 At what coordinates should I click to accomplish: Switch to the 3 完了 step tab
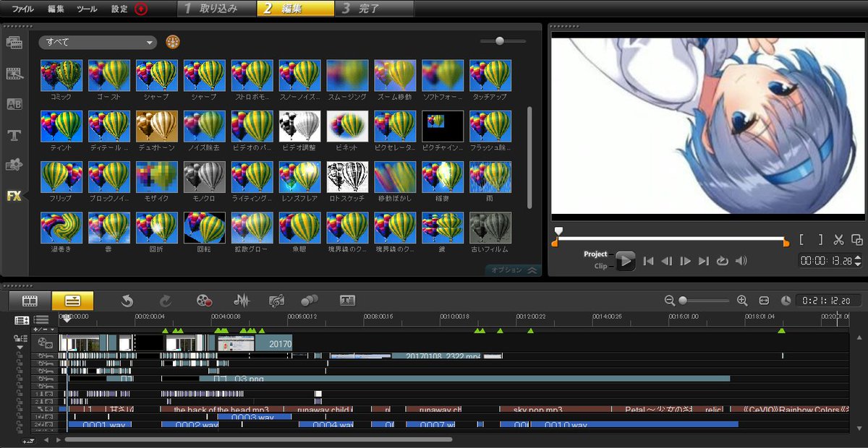point(375,9)
